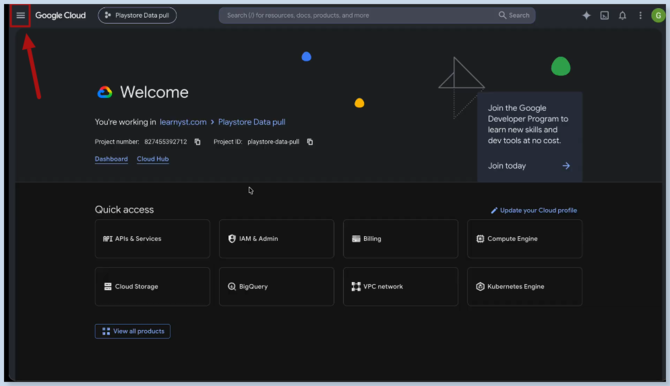Open Gemini AI assistant sparkle icon
Image resolution: width=670 pixels, height=386 pixels.
586,15
